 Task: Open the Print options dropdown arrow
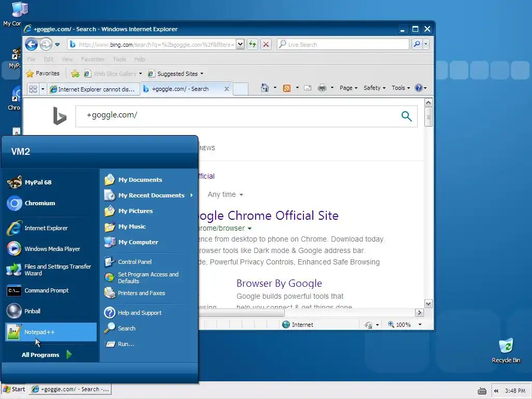tap(332, 88)
